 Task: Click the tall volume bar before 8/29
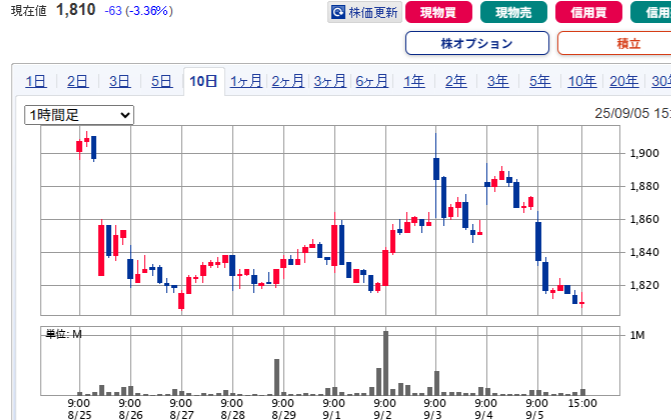[x=276, y=377]
